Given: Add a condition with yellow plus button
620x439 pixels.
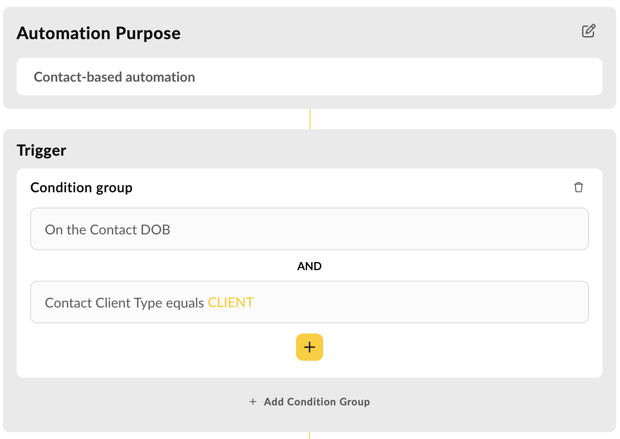Looking at the screenshot, I should tap(309, 347).
